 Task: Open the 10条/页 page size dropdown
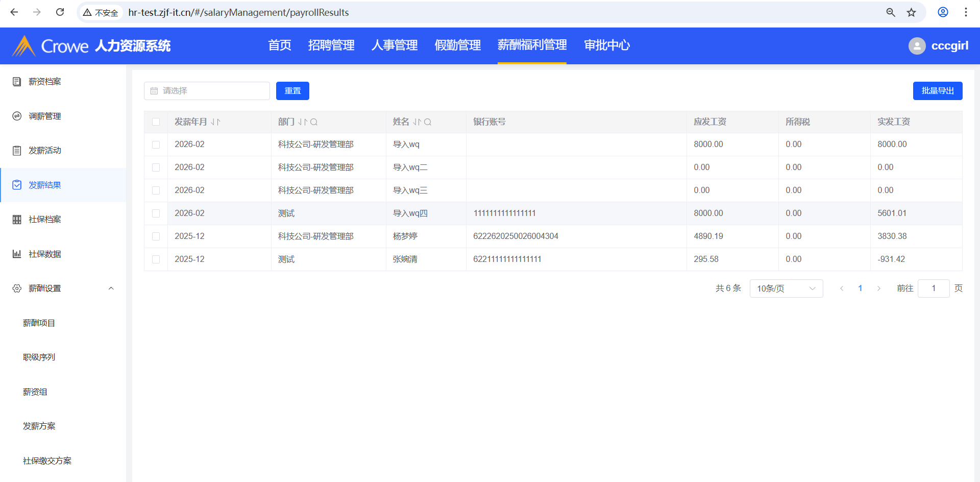click(786, 288)
